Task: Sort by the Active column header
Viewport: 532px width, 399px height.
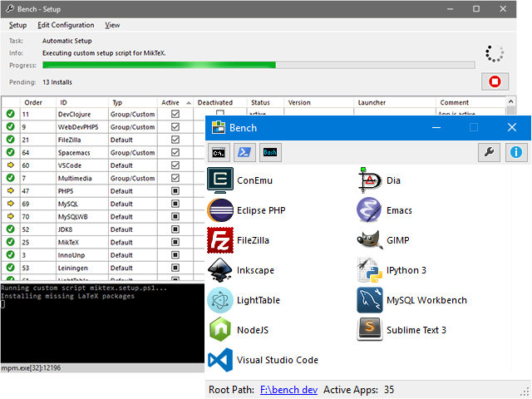Action: point(175,102)
